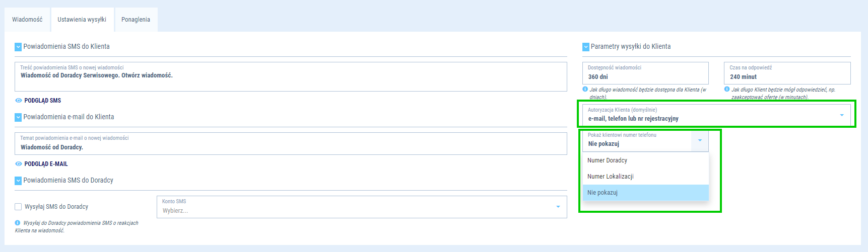Collapse the Powiadomienia SMS do Klienta section
This screenshot has width=868, height=252.
pyautogui.click(x=18, y=47)
